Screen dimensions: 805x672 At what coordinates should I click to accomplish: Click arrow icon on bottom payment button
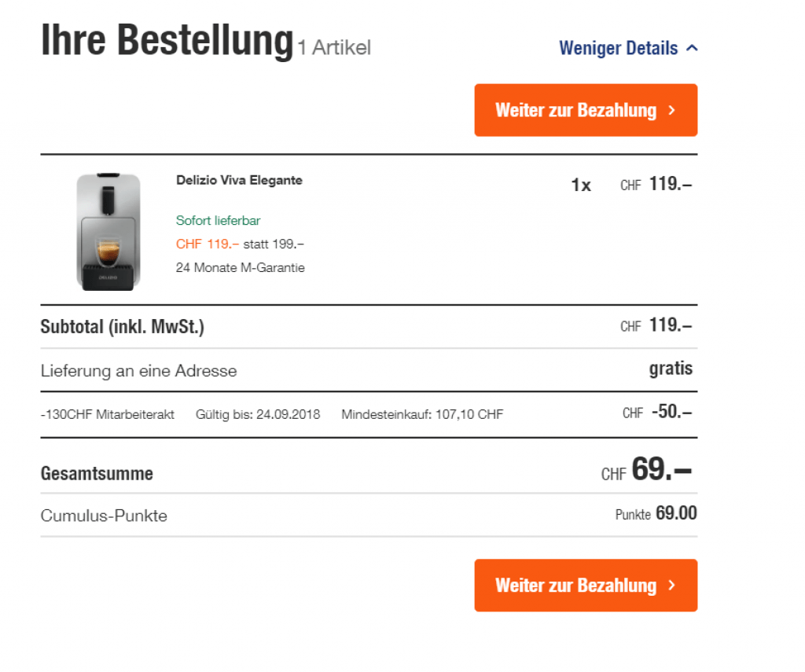[671, 586]
